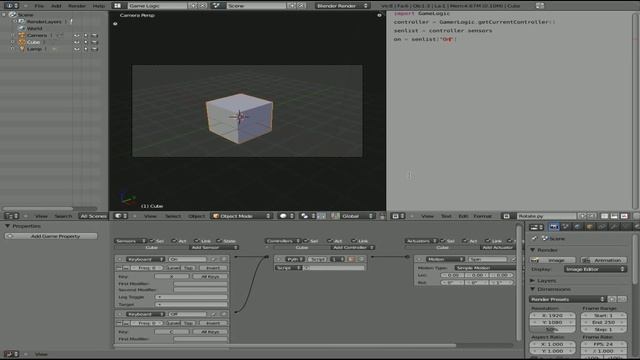Open the Format menu in text editor
This screenshot has height=360, width=640.
coord(482,216)
